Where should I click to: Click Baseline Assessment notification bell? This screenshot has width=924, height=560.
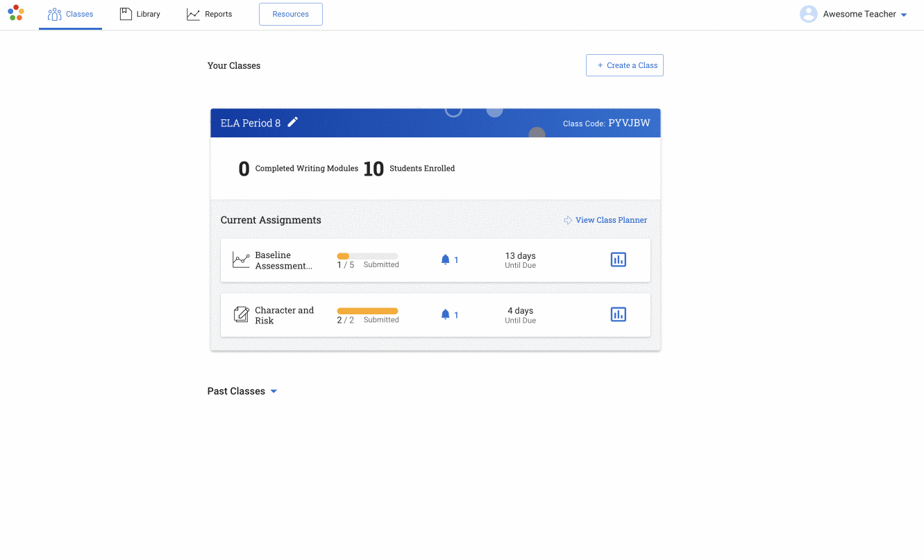tap(446, 260)
